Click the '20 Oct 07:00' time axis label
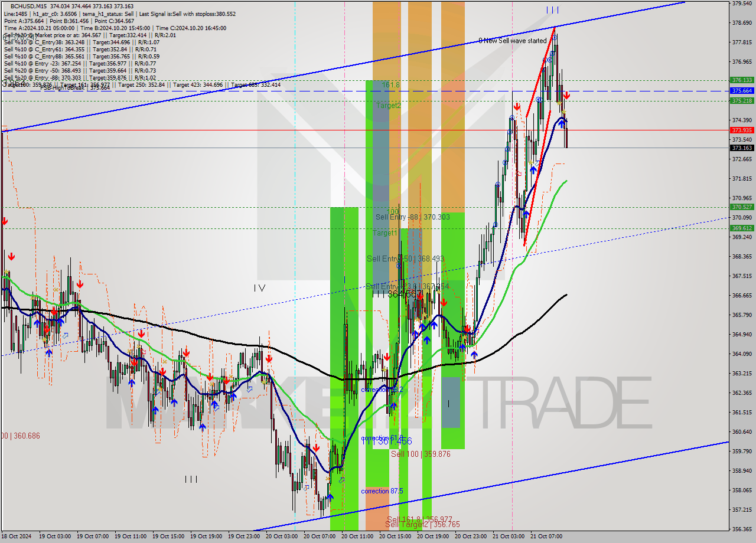This screenshot has width=756, height=543. 320,537
